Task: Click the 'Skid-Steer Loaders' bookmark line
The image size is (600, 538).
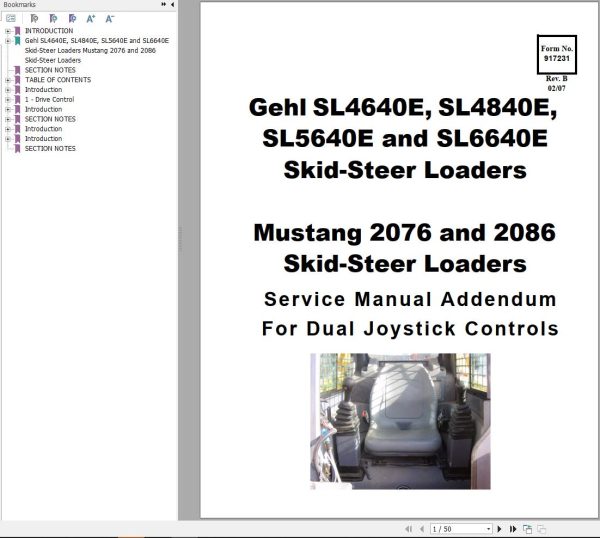Action: [x=53, y=60]
